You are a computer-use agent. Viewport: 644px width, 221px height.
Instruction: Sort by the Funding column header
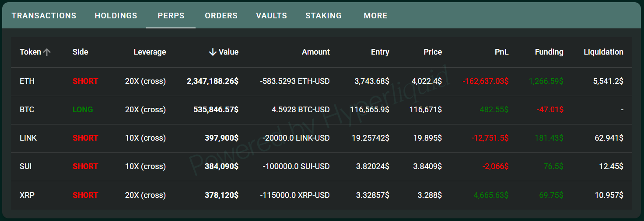pos(549,52)
